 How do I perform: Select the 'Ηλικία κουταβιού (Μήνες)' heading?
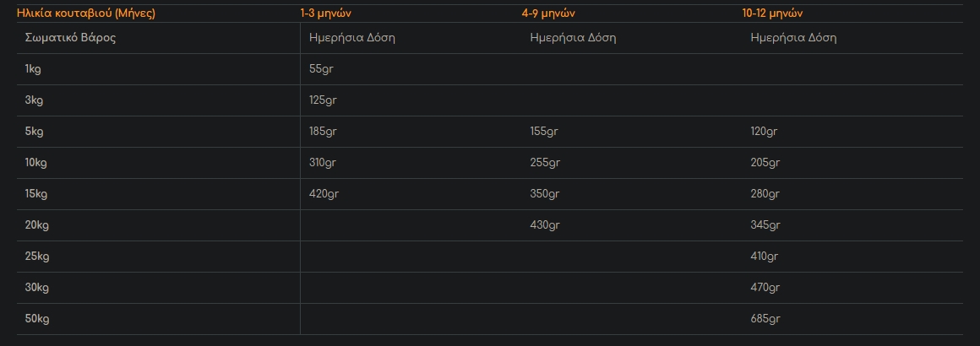coord(86,14)
